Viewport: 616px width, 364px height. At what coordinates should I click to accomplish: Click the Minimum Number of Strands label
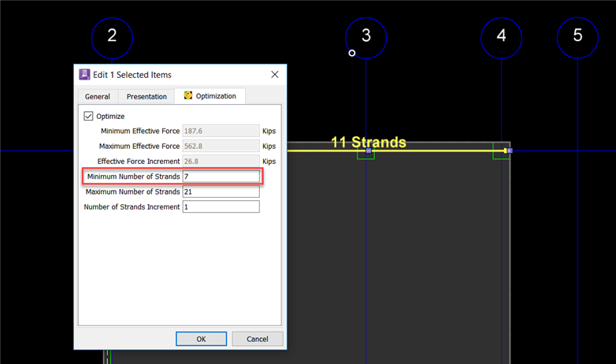134,176
